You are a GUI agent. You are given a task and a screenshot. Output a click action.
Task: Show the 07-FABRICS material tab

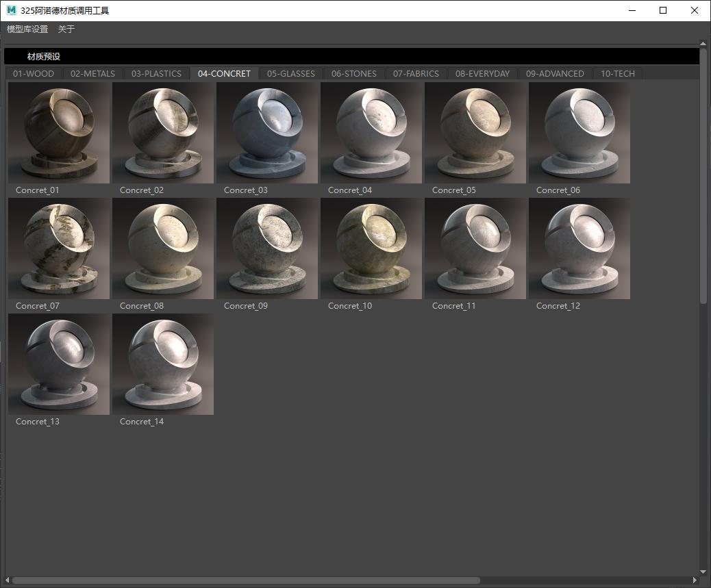tap(416, 74)
